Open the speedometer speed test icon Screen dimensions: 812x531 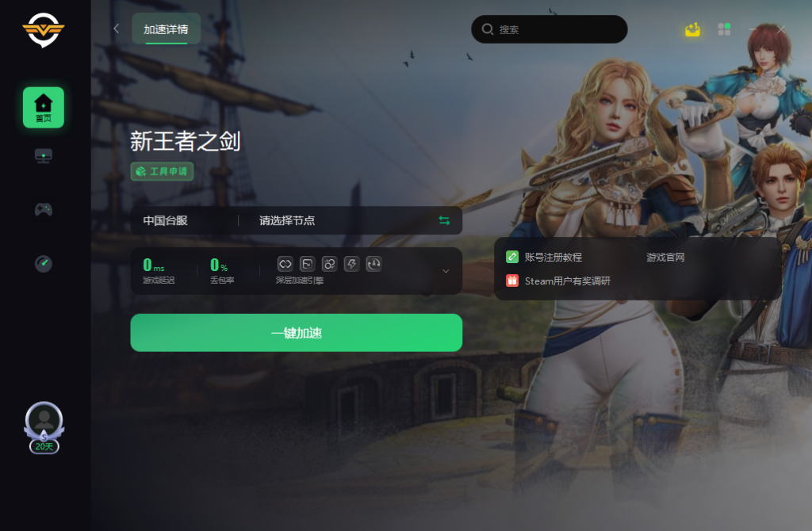click(x=44, y=263)
